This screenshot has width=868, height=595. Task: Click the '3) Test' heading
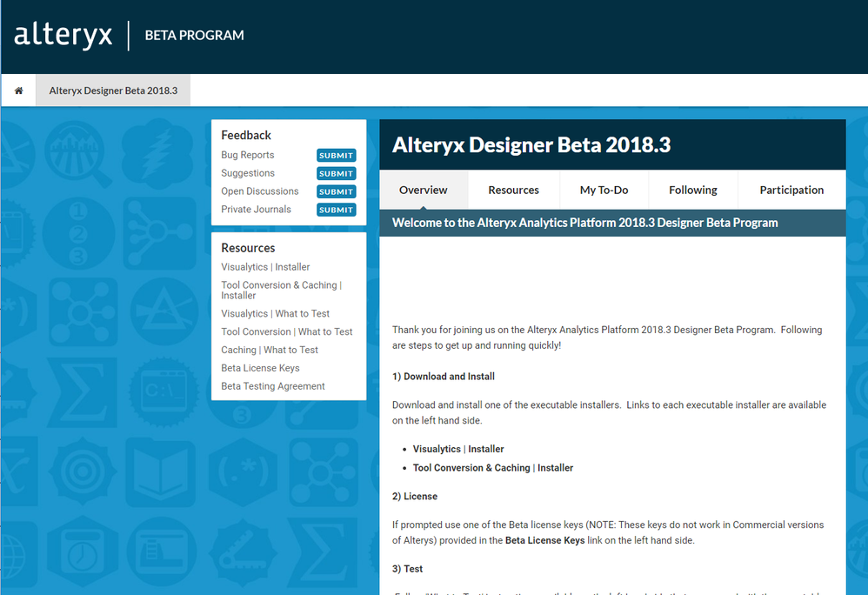click(x=407, y=569)
